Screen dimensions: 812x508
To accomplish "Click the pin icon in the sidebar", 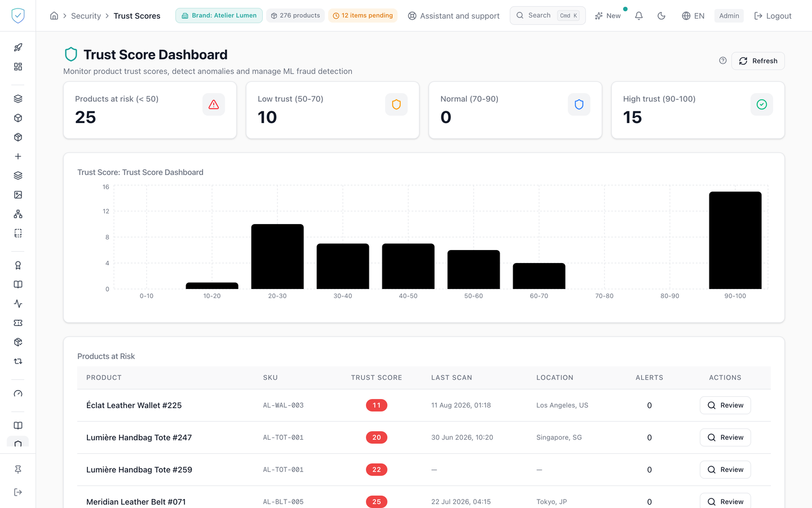I will (18, 470).
